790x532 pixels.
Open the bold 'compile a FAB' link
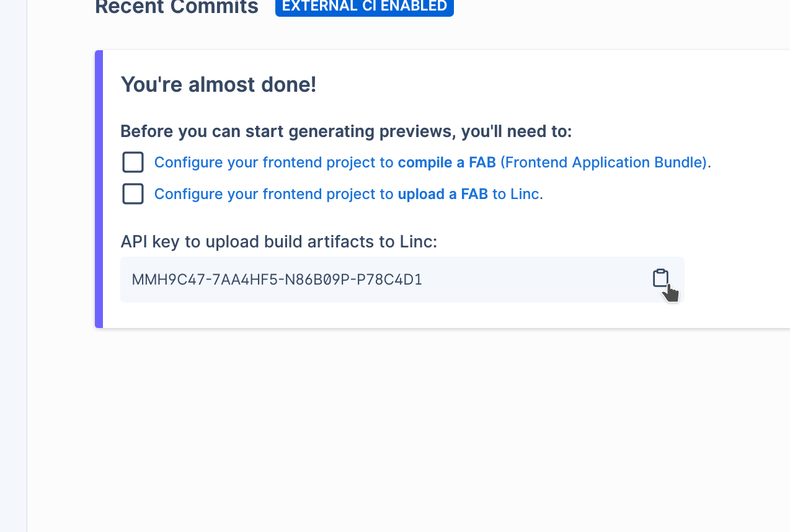(446, 162)
